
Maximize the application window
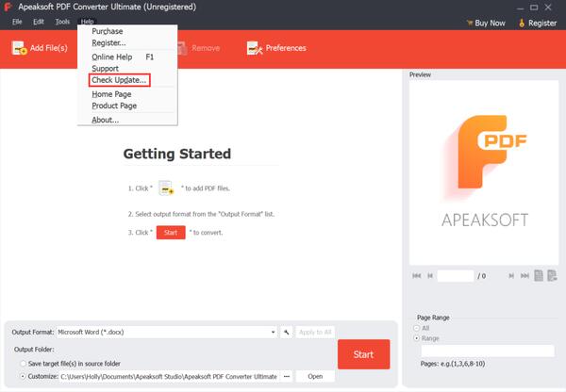click(x=534, y=8)
